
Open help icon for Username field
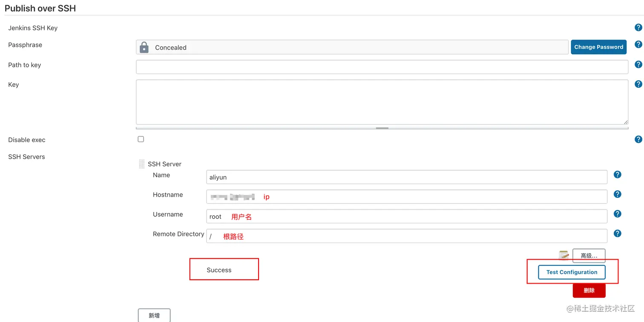[617, 214]
